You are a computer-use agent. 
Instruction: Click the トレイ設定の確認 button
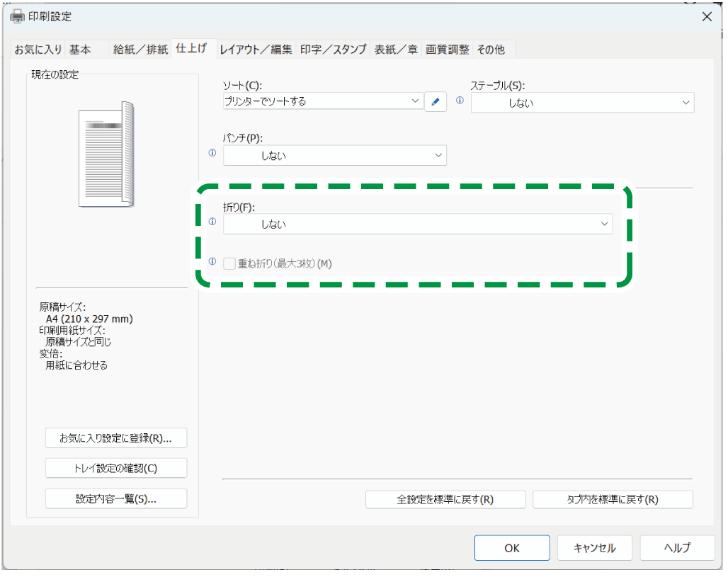click(x=115, y=467)
